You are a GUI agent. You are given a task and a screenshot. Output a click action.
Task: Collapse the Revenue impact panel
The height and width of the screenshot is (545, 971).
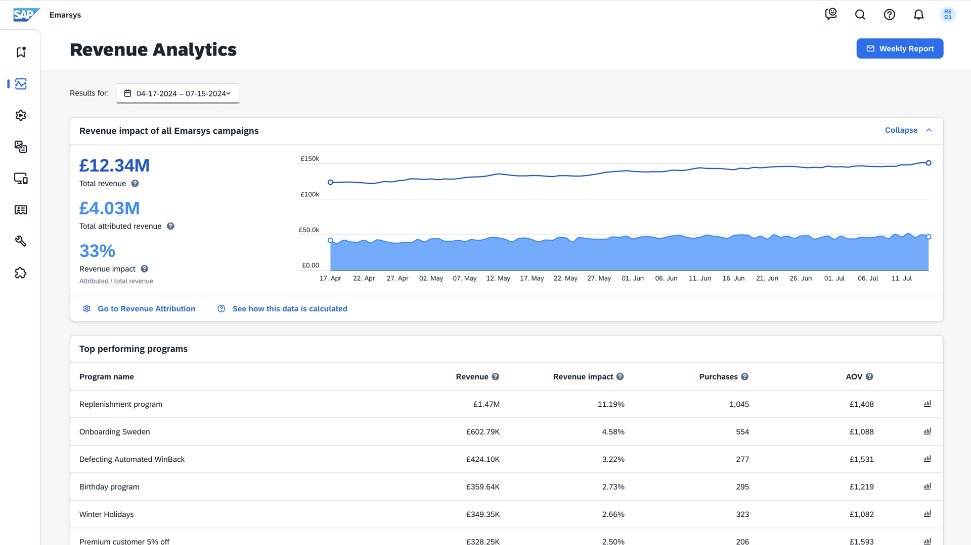[x=908, y=130]
